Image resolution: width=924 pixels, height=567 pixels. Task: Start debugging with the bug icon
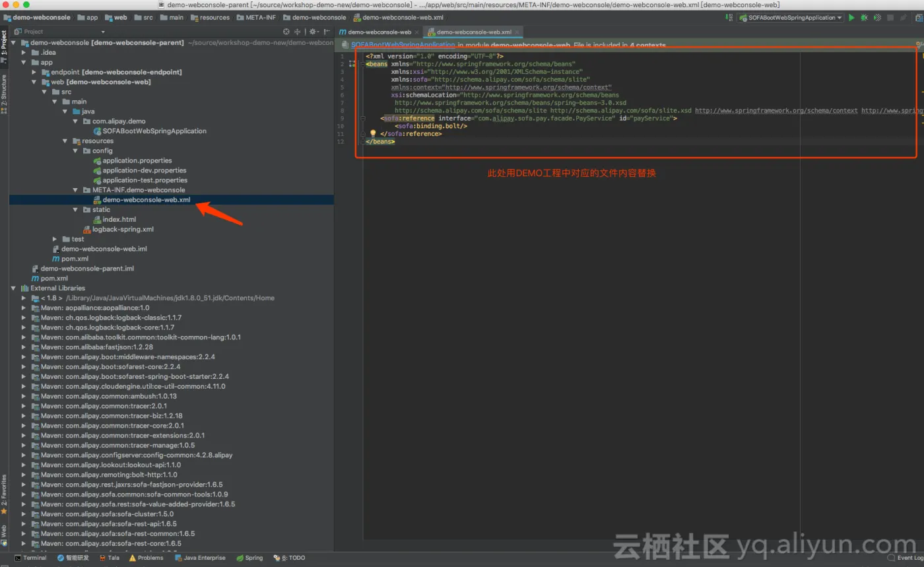(x=864, y=18)
